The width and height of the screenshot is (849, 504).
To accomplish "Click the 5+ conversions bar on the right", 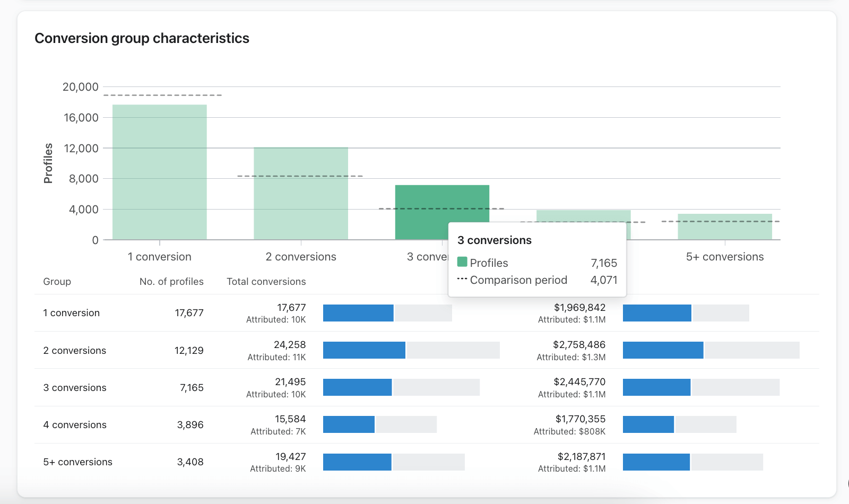I will click(724, 225).
